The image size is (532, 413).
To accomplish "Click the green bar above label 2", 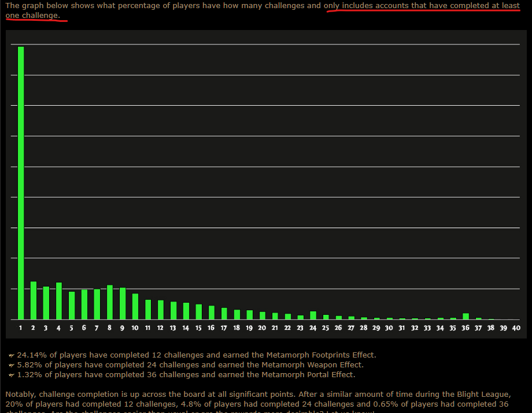I will click(34, 300).
